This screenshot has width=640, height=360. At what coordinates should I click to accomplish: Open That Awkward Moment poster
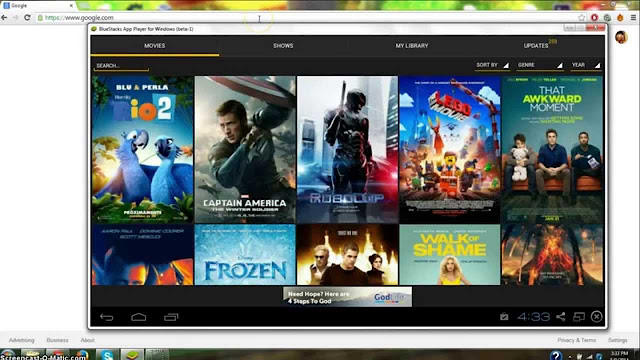coord(552,149)
